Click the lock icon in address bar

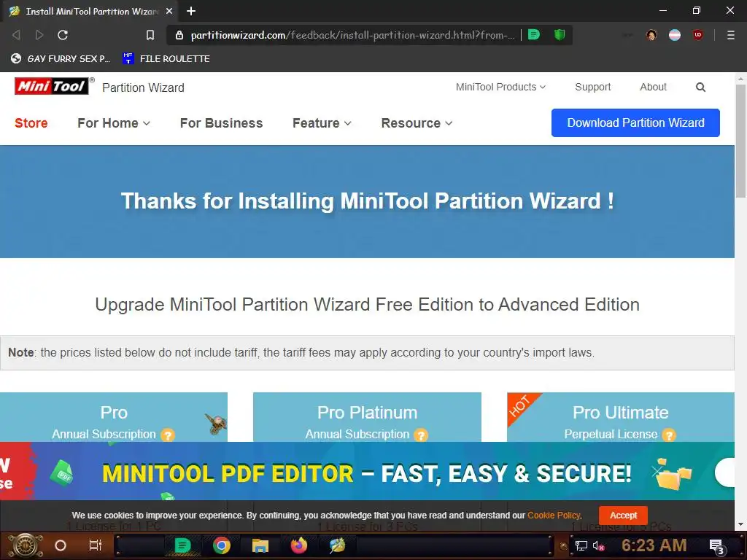179,35
